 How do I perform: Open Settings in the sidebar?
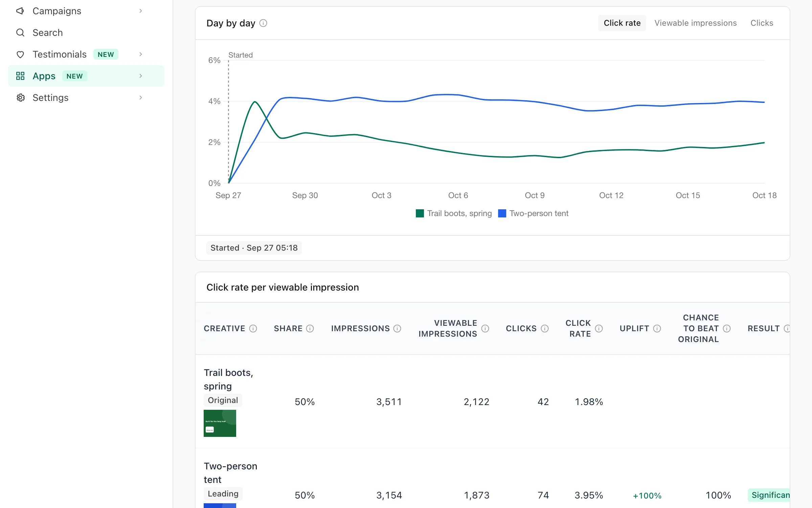(x=86, y=98)
